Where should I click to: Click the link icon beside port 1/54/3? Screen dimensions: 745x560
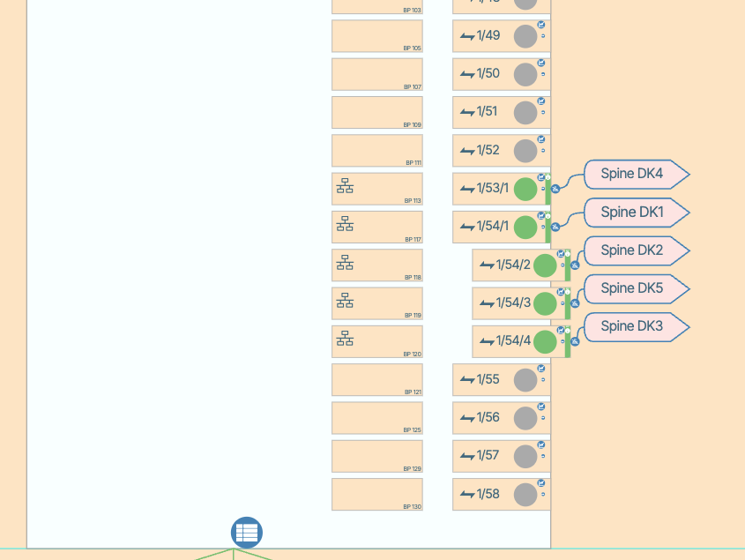(x=575, y=303)
